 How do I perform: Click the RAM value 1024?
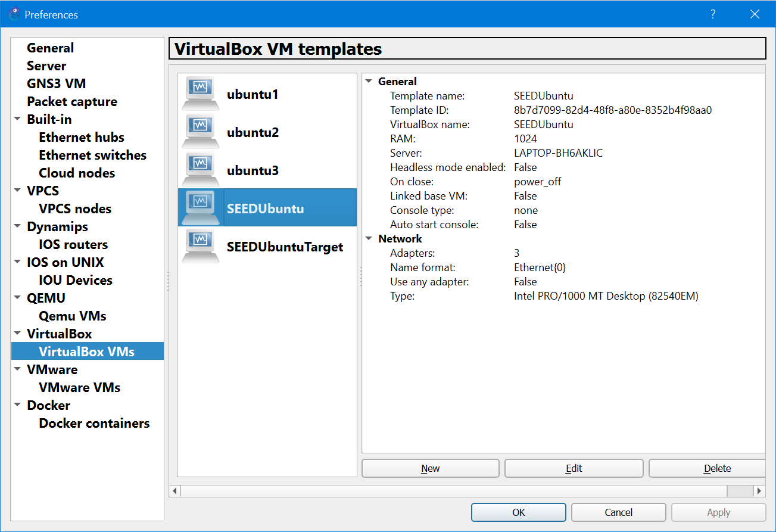[x=525, y=139]
